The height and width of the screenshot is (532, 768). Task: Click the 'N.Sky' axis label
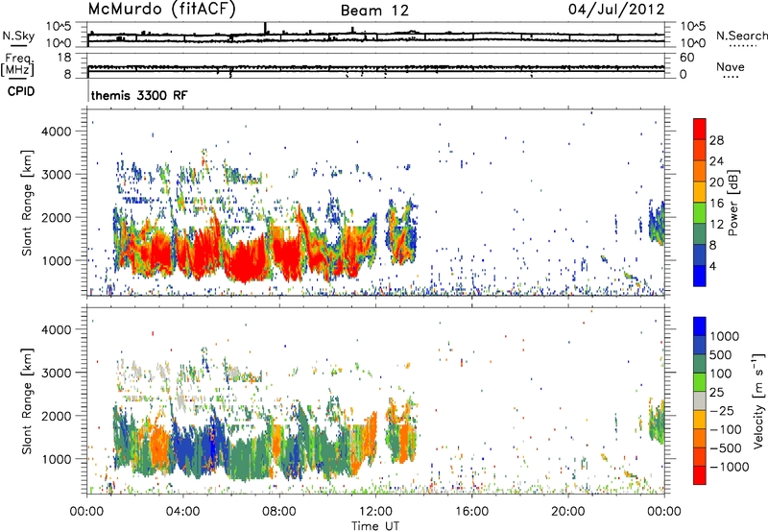(18, 36)
